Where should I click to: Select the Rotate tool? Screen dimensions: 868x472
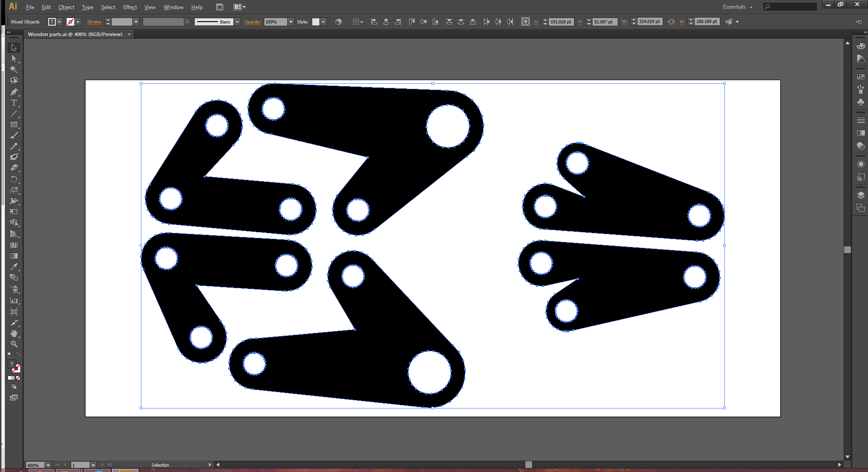click(14, 179)
